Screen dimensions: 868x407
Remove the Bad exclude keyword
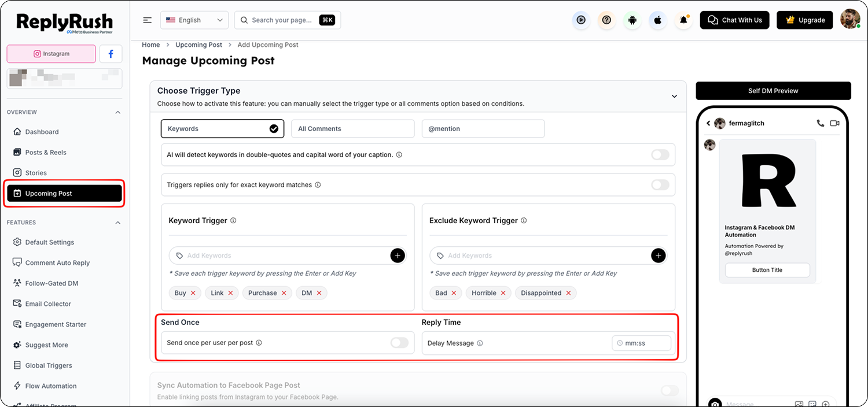pyautogui.click(x=454, y=293)
